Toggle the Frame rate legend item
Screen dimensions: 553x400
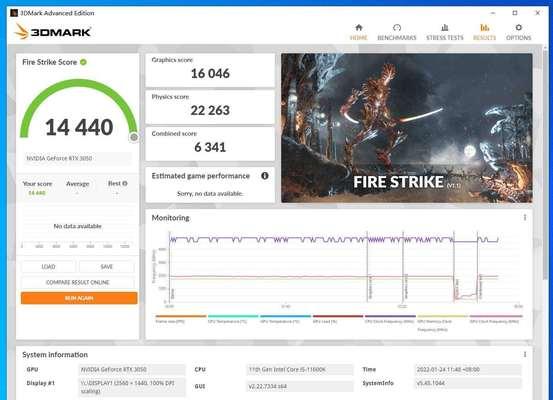(x=181, y=319)
